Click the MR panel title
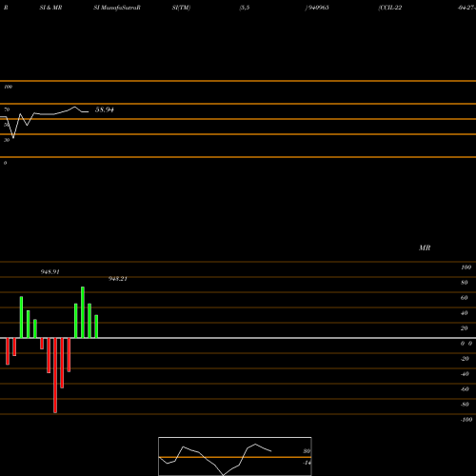Image resolution: width=476 pixels, height=476 pixels. pyautogui.click(x=425, y=248)
